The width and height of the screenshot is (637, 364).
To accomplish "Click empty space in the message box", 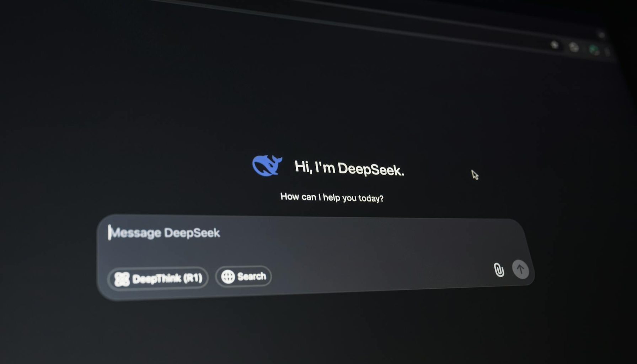I will (x=355, y=256).
